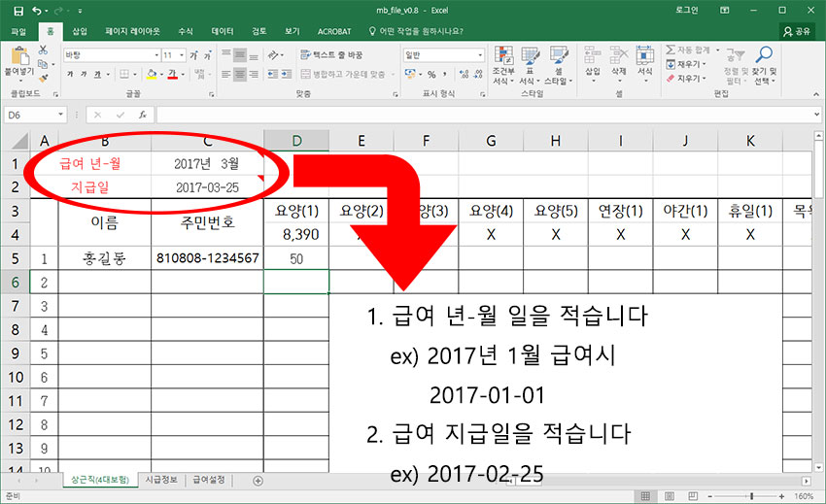Click the Save icon in quick access toolbar

[18, 10]
